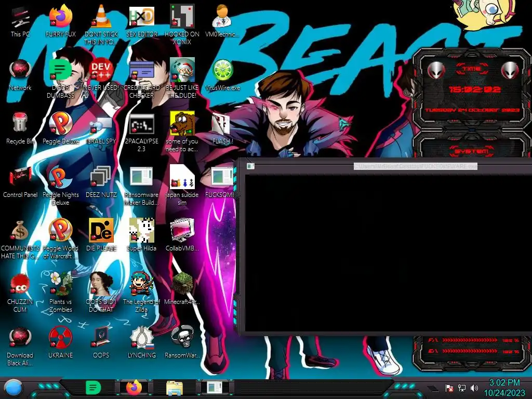Image resolution: width=532 pixels, height=399 pixels.
Task: Click the E:\ drive usage bar
Action: coord(469,351)
